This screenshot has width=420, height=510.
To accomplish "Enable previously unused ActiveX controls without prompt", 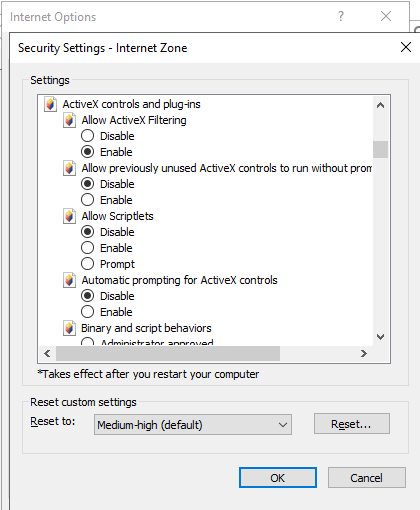I will point(87,200).
